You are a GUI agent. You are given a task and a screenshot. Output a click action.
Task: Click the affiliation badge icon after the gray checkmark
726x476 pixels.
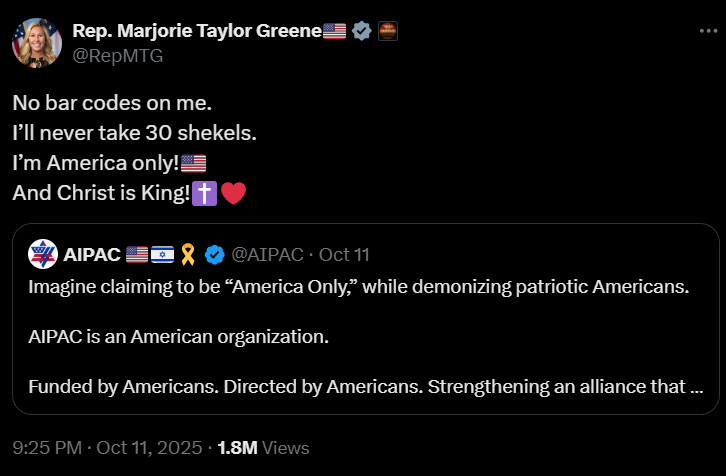click(389, 31)
